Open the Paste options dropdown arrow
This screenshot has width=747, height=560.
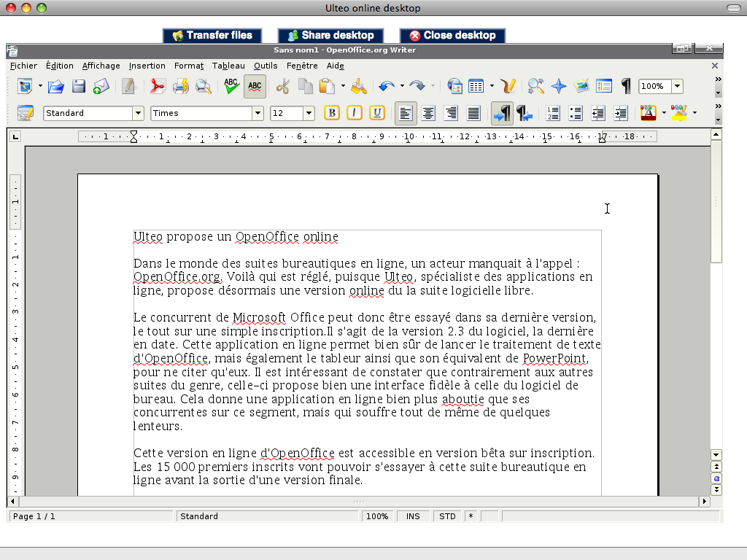[343, 86]
